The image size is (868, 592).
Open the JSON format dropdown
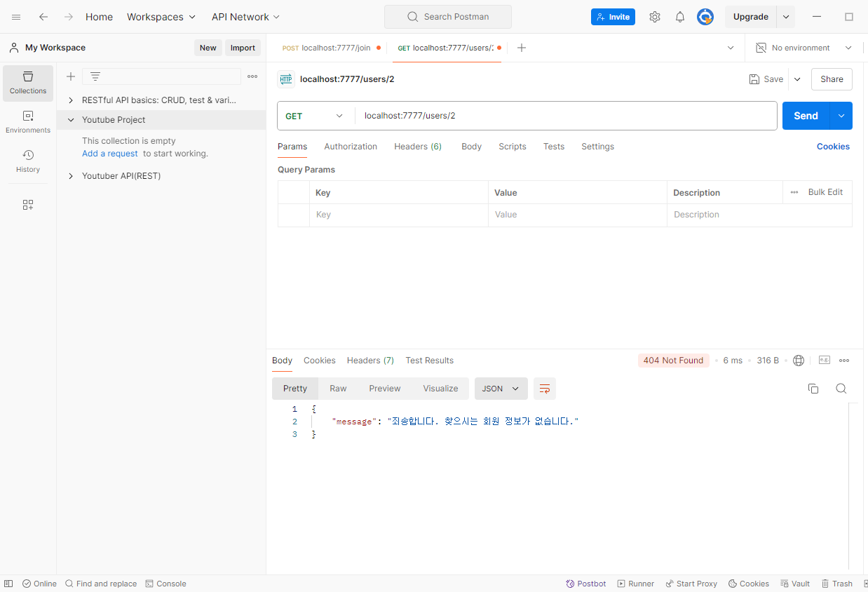pos(501,389)
